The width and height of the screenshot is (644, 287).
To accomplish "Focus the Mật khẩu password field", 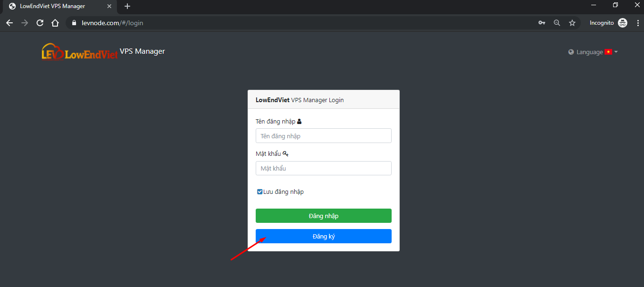I will (x=323, y=168).
